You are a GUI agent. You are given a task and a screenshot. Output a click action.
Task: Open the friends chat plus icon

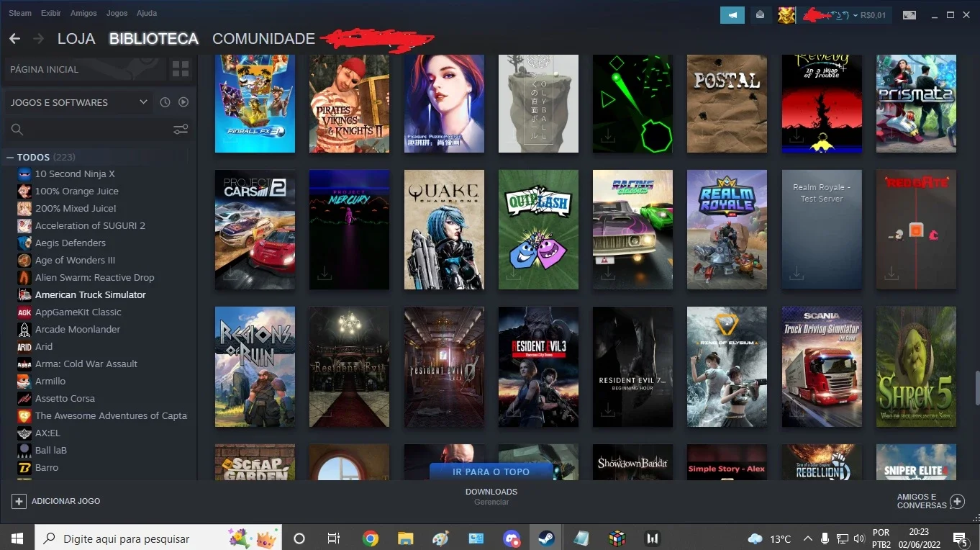tap(957, 501)
